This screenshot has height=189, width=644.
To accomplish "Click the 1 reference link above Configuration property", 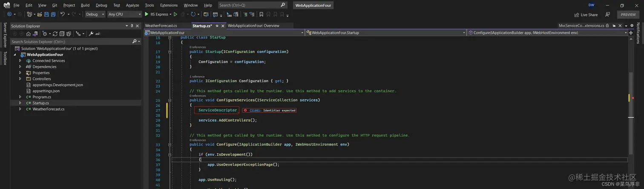I will [x=197, y=76].
